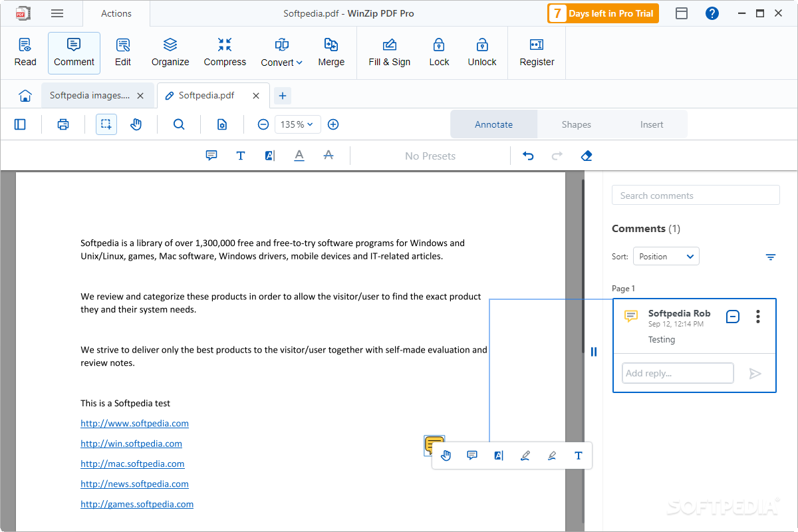Open the comment's three-dot options menu
798x532 pixels.
click(x=758, y=317)
